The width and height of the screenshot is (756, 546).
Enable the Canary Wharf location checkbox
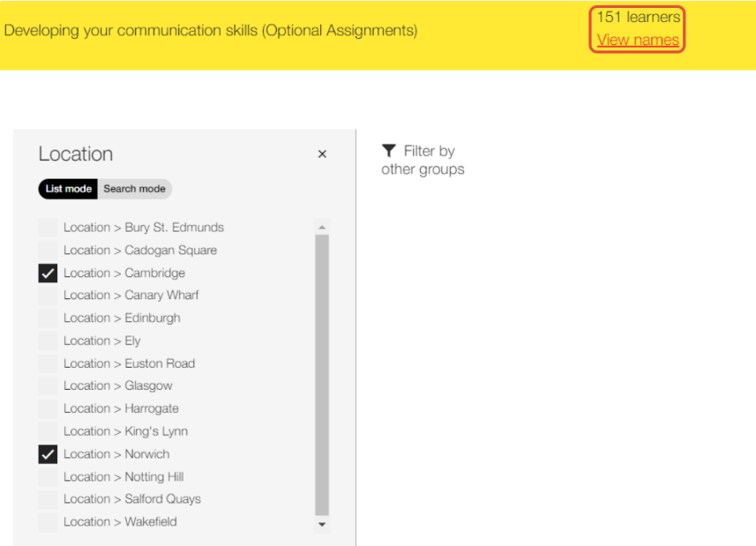point(48,295)
